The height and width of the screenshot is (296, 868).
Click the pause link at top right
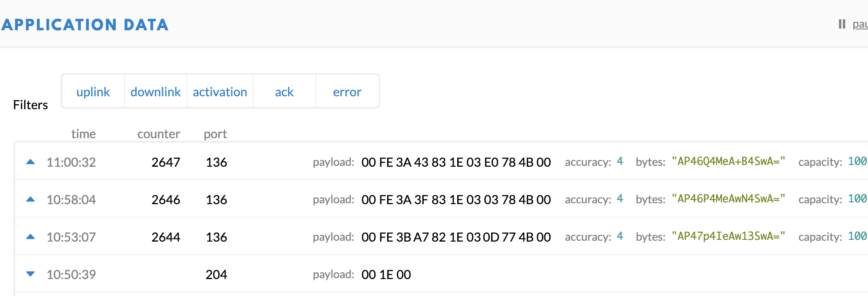coord(860,24)
